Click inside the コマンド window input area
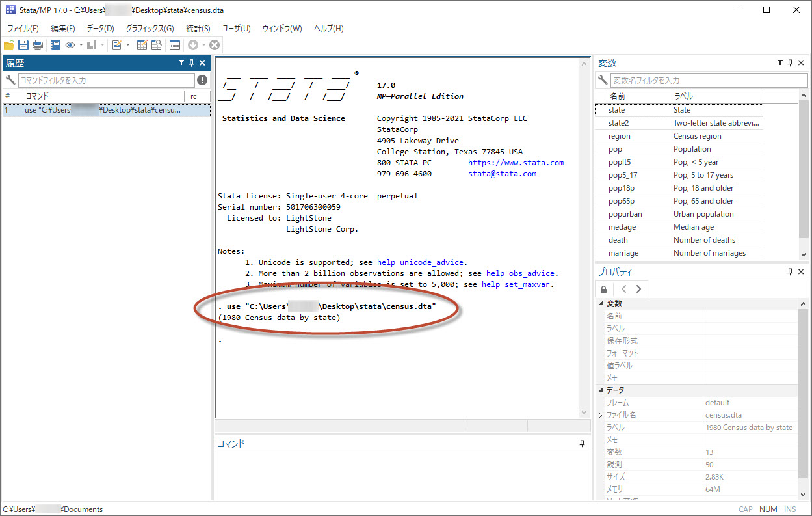Viewport: 812px width, 516px height. [403, 476]
